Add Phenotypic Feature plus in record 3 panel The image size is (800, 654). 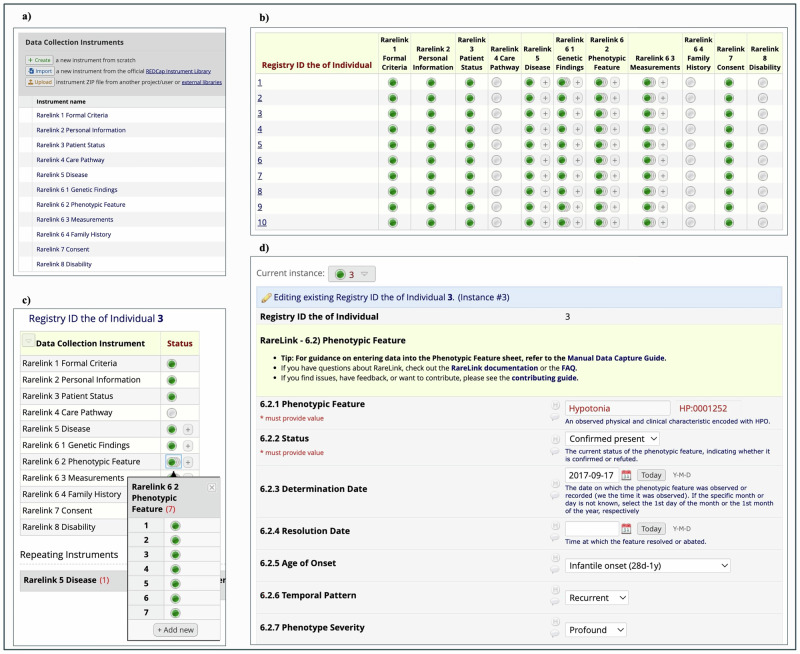(x=188, y=462)
